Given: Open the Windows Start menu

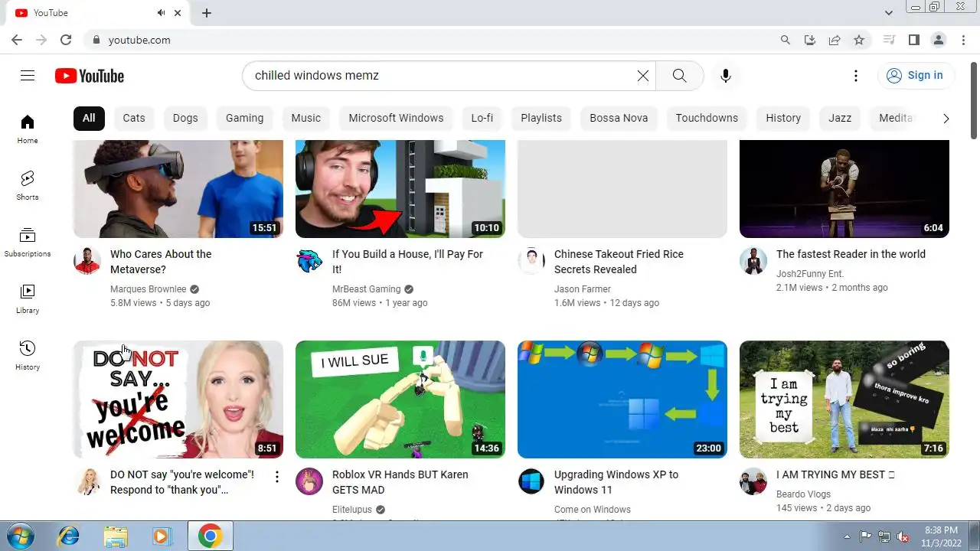Looking at the screenshot, I should [x=20, y=536].
